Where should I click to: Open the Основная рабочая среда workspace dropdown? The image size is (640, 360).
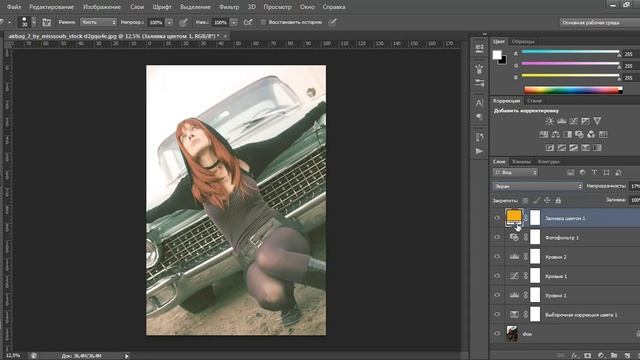(599, 22)
